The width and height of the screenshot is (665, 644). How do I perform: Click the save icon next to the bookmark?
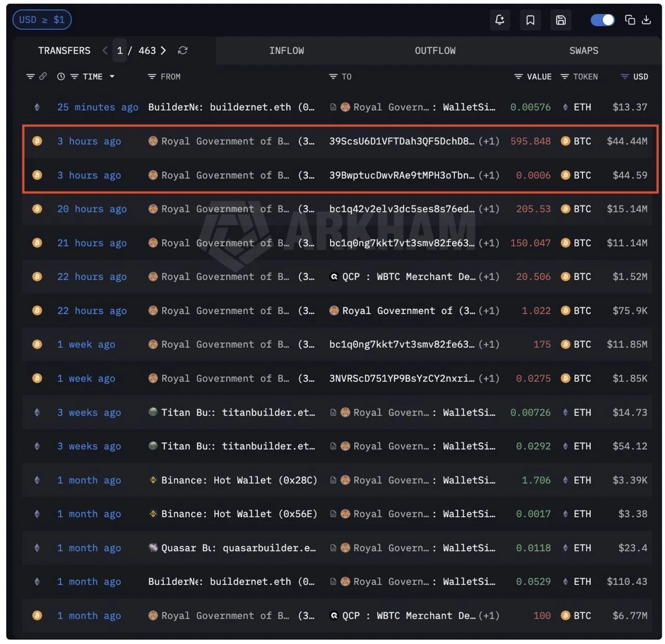[x=561, y=20]
